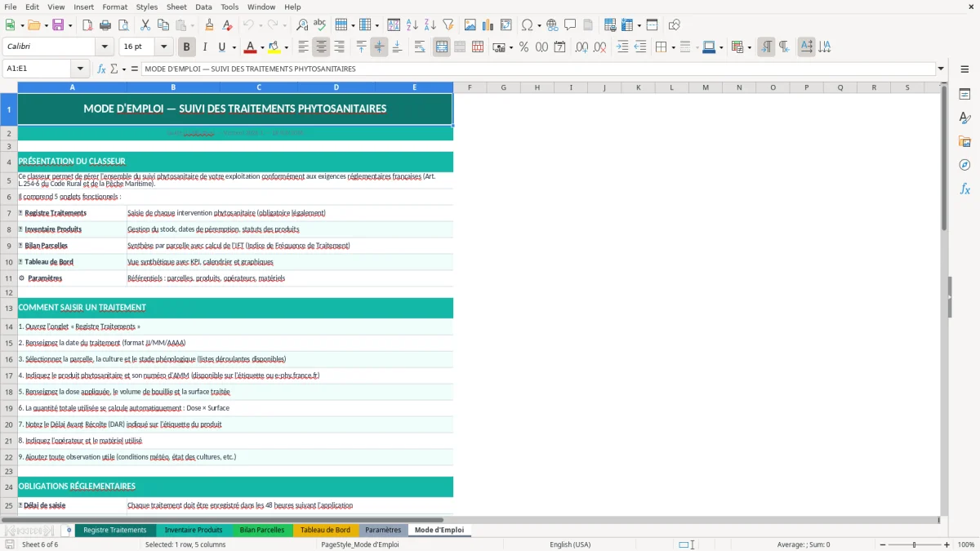This screenshot has width=980, height=551.
Task: Open the Sheet menu
Action: [x=176, y=7]
